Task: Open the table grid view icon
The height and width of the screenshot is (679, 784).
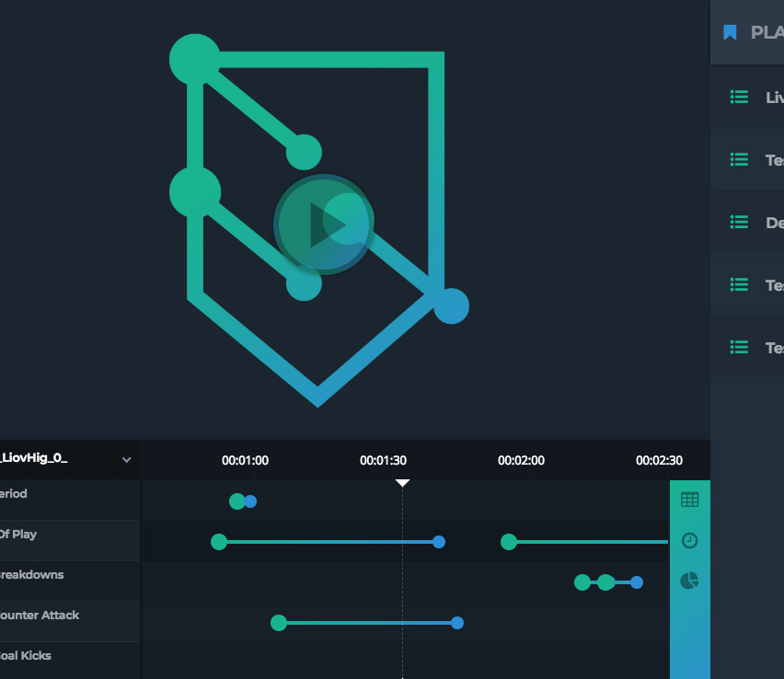Action: pyautogui.click(x=689, y=500)
